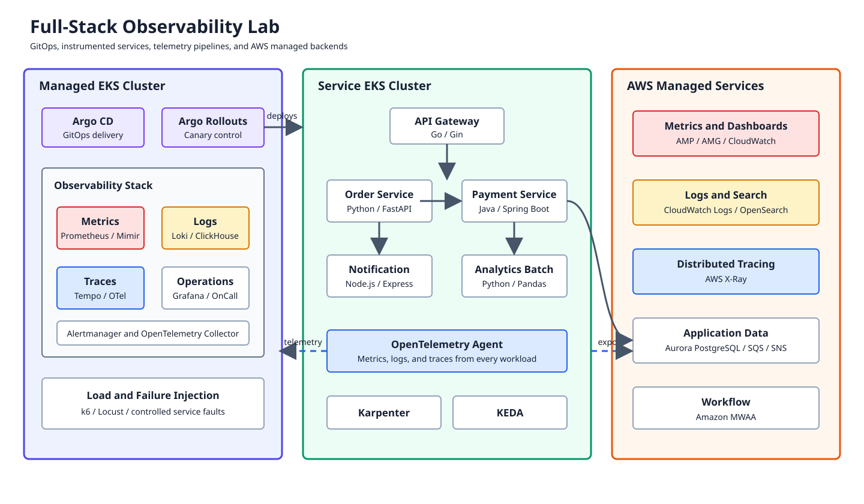Click the Karpenter box
Viewport: 864px width, 504px height.
(x=384, y=412)
